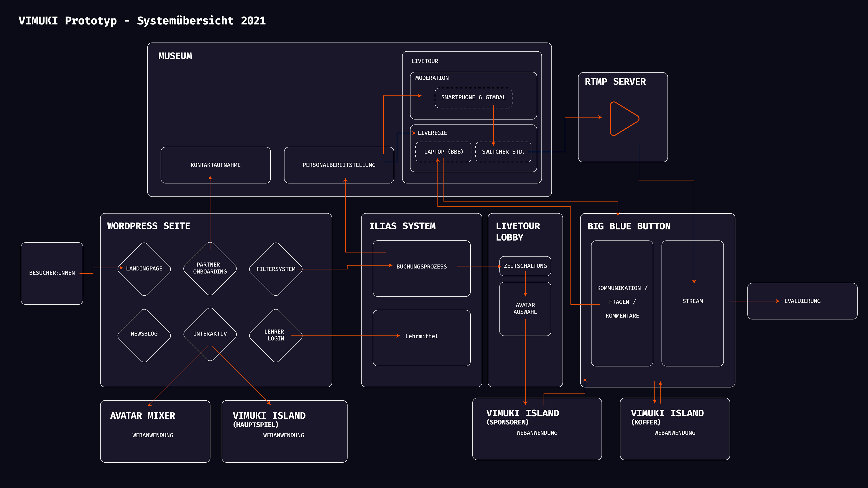Click the MODERATION label
This screenshot has width=868, height=488.
[432, 78]
